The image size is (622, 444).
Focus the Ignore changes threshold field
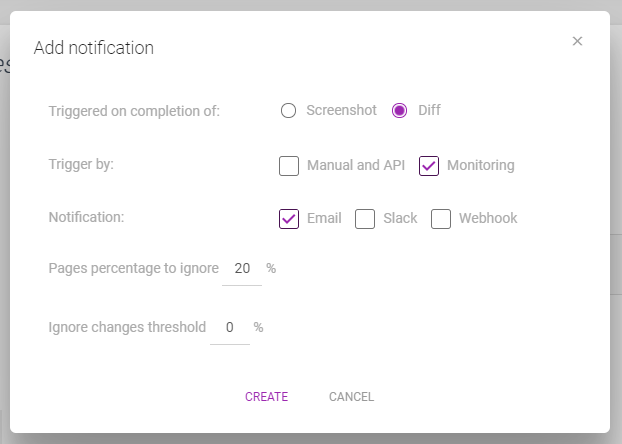click(230, 328)
